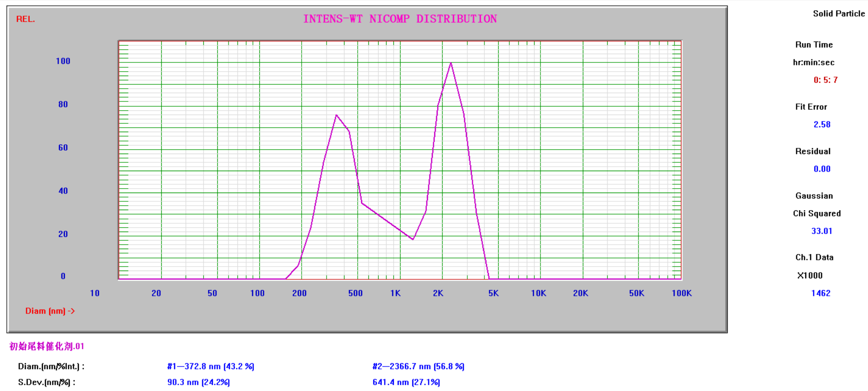
Task: Click the standard deviation 90.3 nm (24.2%)
Action: [x=198, y=382]
